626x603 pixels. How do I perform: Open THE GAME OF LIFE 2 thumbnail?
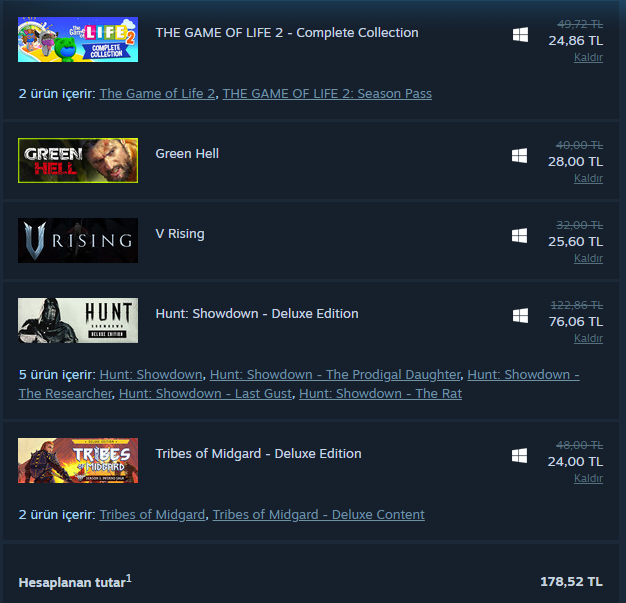tap(78, 40)
